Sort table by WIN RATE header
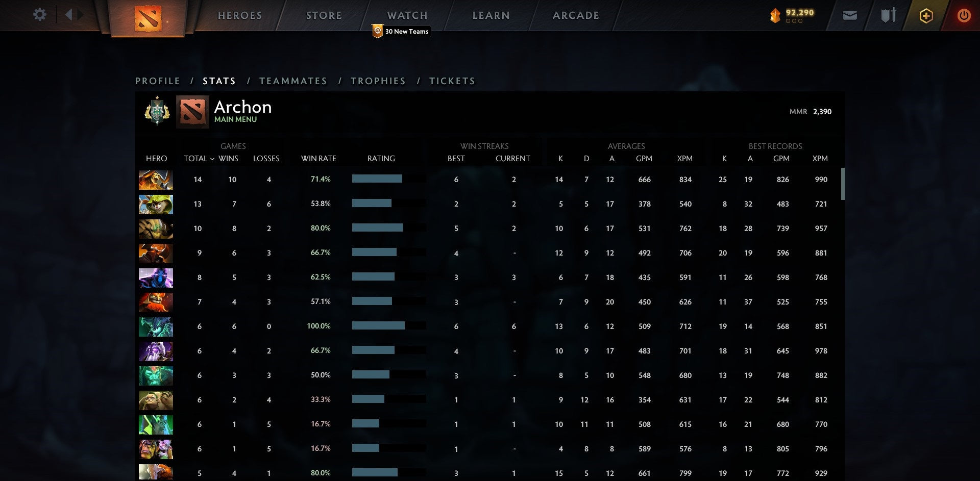 [x=318, y=159]
